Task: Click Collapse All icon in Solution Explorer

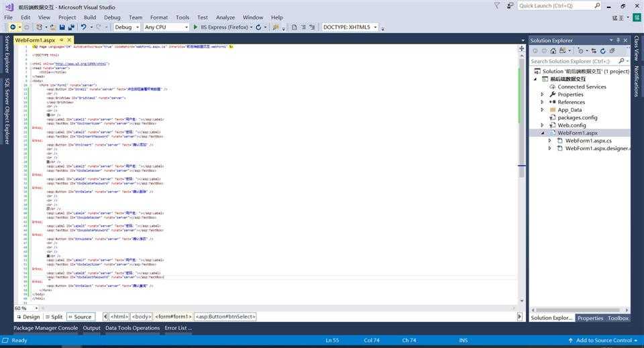Action: pyautogui.click(x=612, y=51)
